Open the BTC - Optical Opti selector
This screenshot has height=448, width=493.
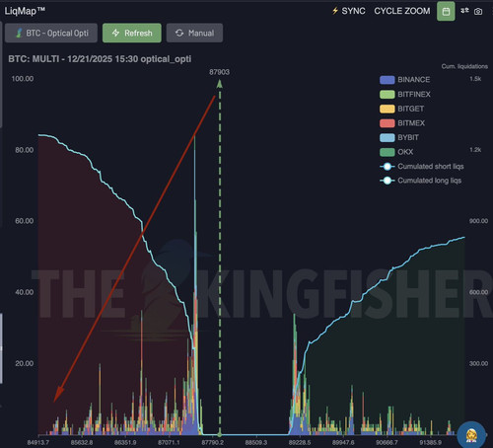tap(51, 33)
